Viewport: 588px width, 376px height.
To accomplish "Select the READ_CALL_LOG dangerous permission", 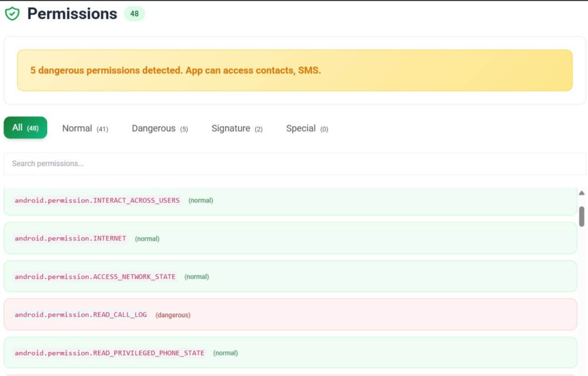I will coord(287,315).
